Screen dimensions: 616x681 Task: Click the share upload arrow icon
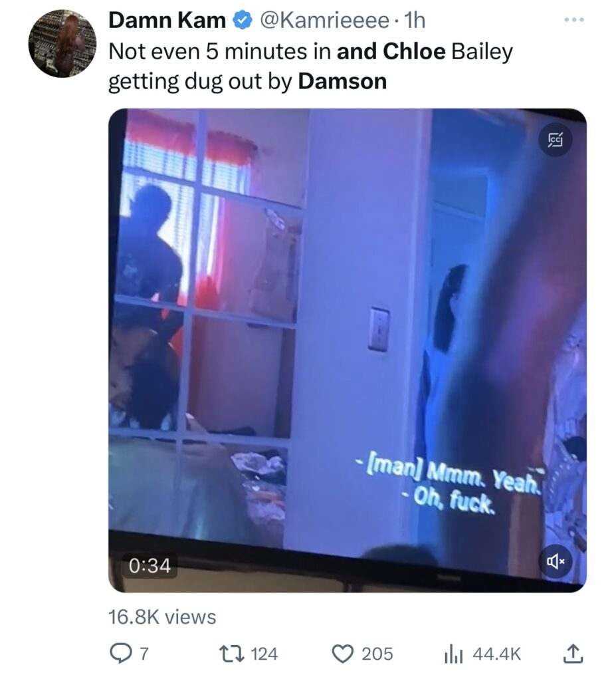pos(571,654)
